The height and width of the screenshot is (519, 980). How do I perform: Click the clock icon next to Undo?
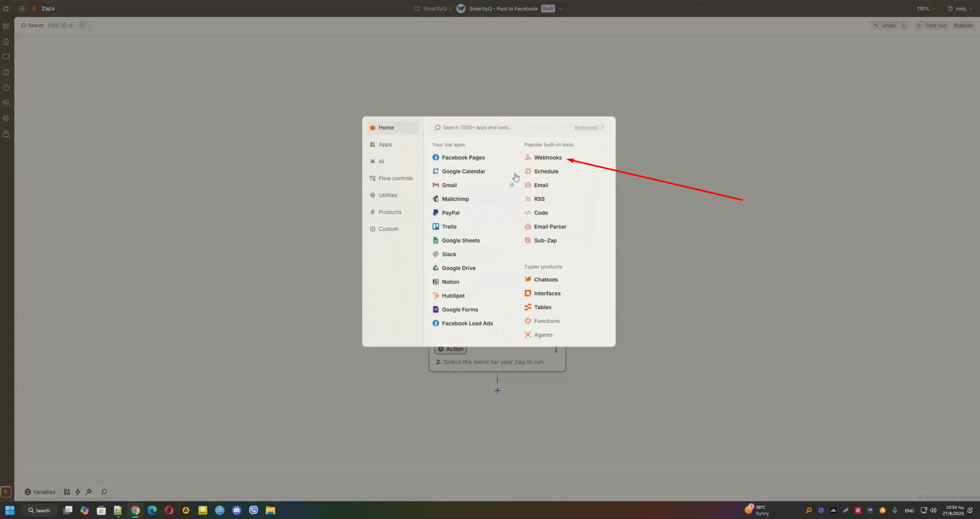coord(904,26)
